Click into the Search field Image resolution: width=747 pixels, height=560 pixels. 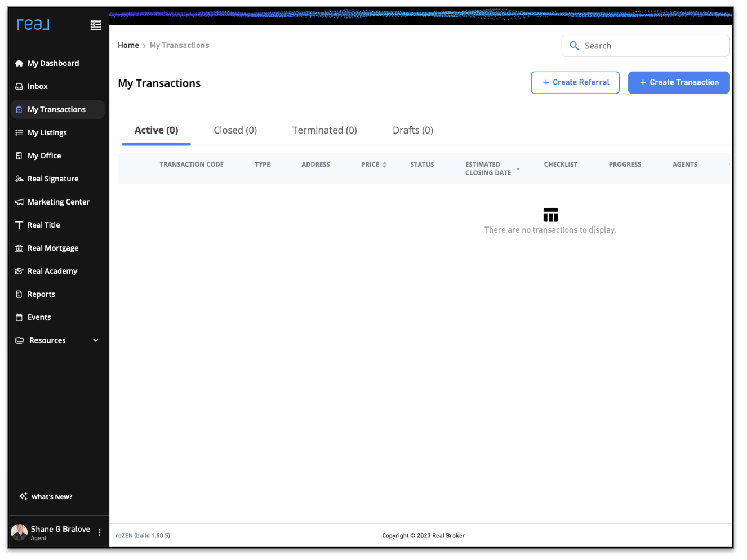(x=646, y=46)
